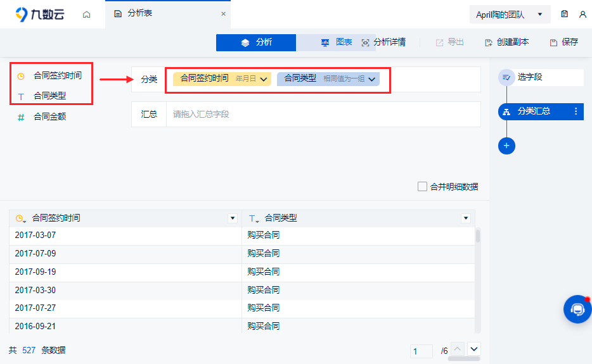Screen dimensions: 592x364
Task: Click the 创建副本 button
Action: point(506,42)
